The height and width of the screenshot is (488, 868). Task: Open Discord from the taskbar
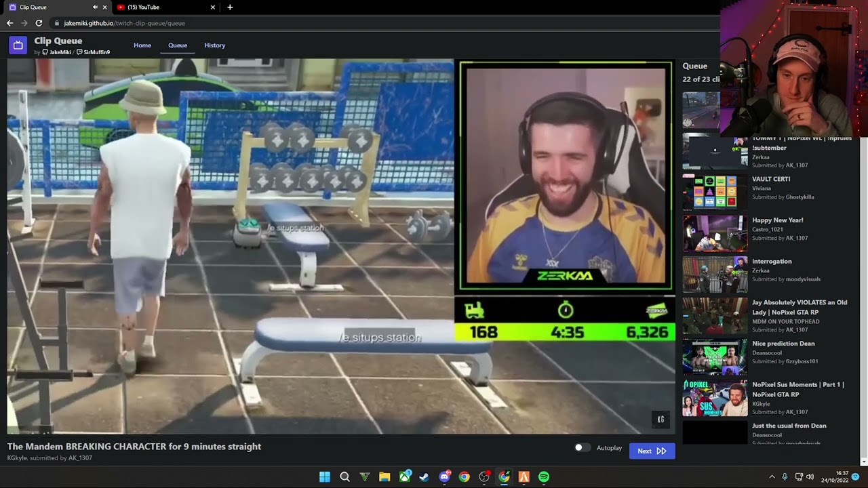[444, 476]
